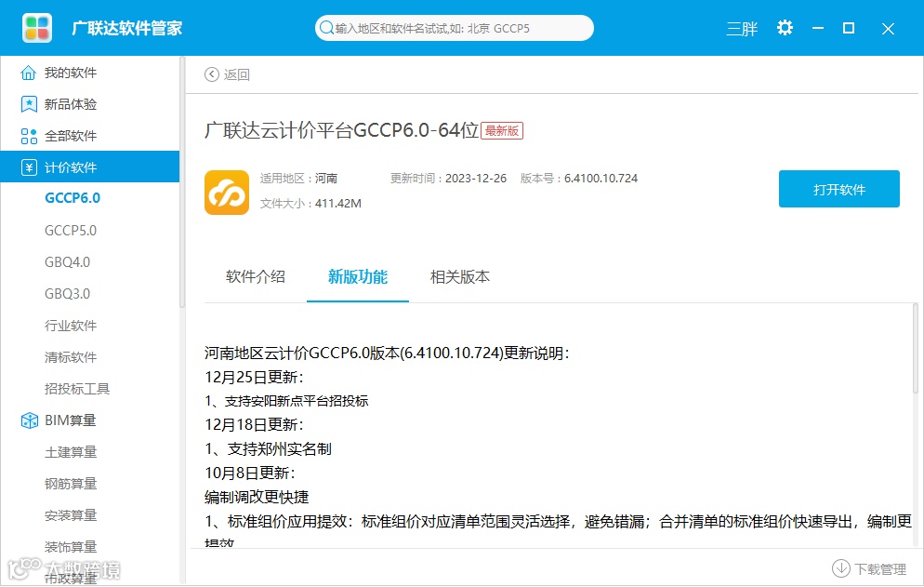Screen dimensions: 924x587
Task: Click the 适用地区 value 河南
Action: (326, 179)
